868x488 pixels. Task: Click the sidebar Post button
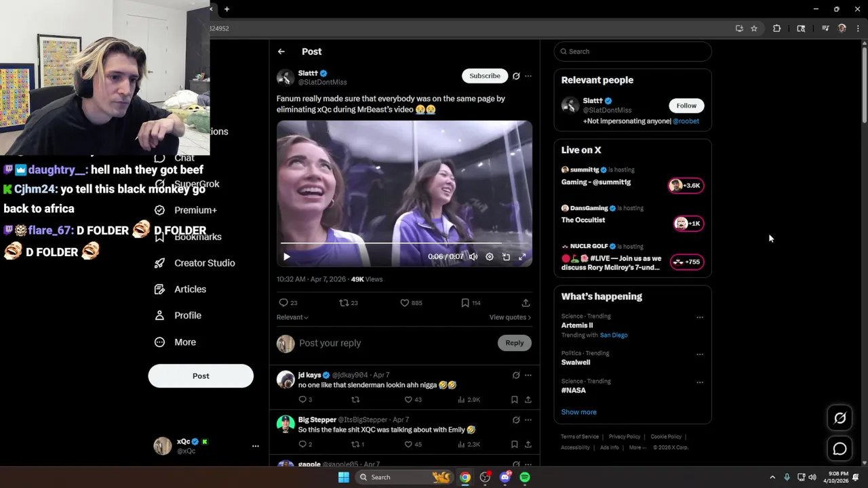pyautogui.click(x=201, y=376)
